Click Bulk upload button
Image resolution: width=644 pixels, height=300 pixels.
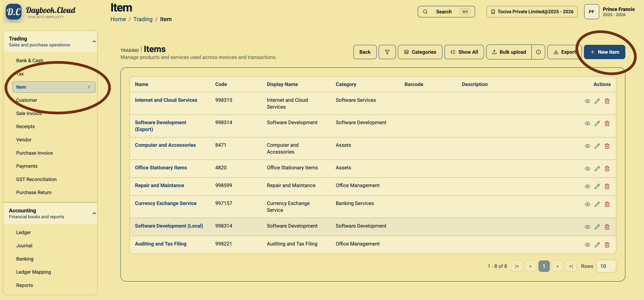pos(509,52)
